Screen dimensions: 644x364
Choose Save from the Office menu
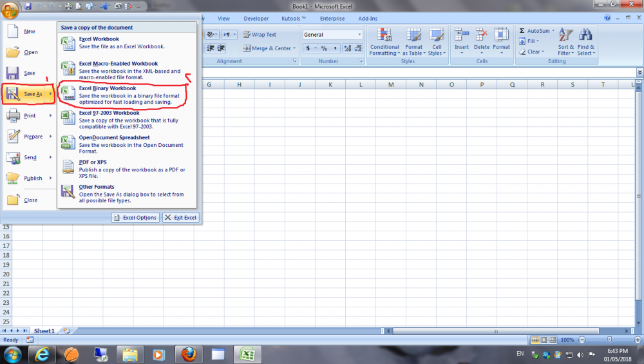pyautogui.click(x=29, y=73)
